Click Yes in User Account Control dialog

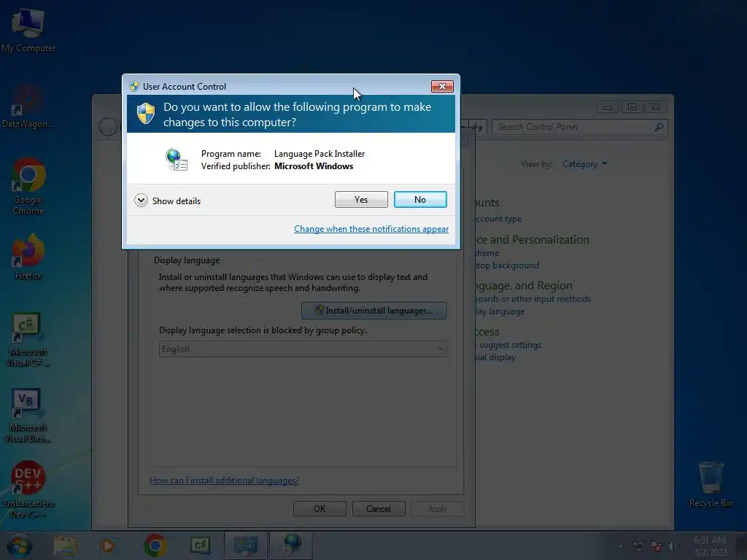[x=361, y=200]
